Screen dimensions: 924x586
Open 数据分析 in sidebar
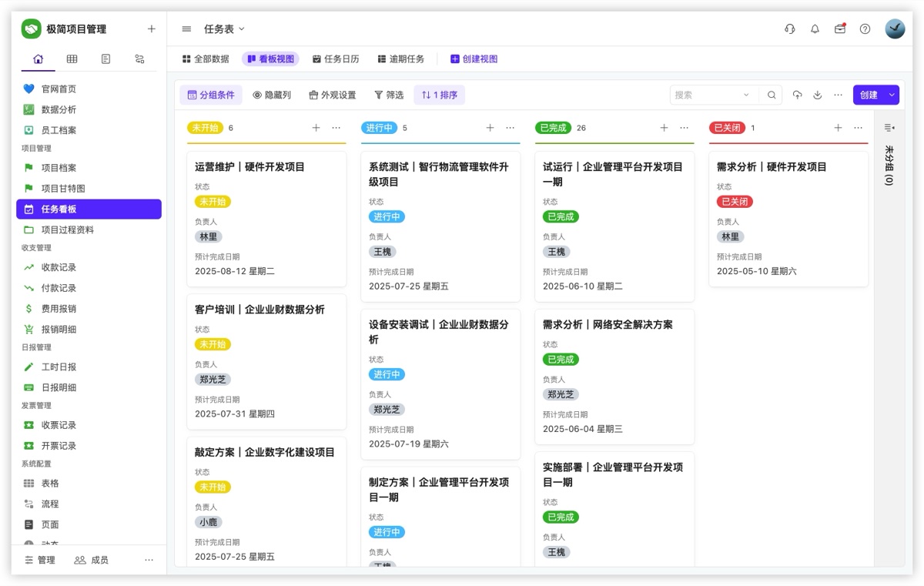(x=89, y=109)
